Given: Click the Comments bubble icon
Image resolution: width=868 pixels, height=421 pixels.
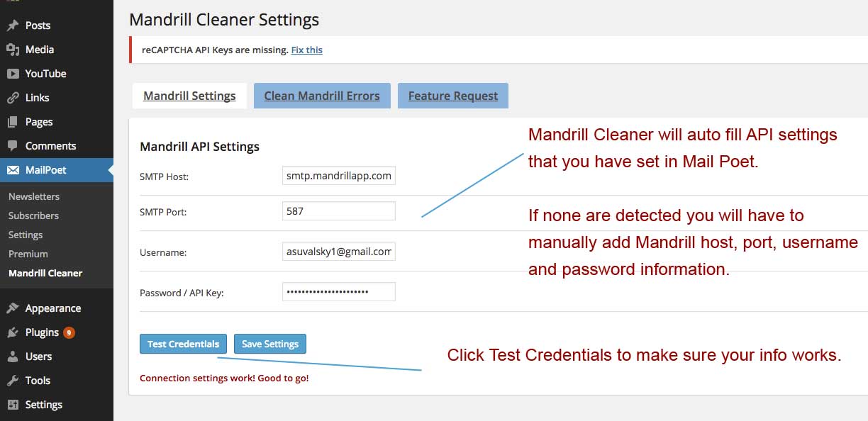Looking at the screenshot, I should point(13,146).
